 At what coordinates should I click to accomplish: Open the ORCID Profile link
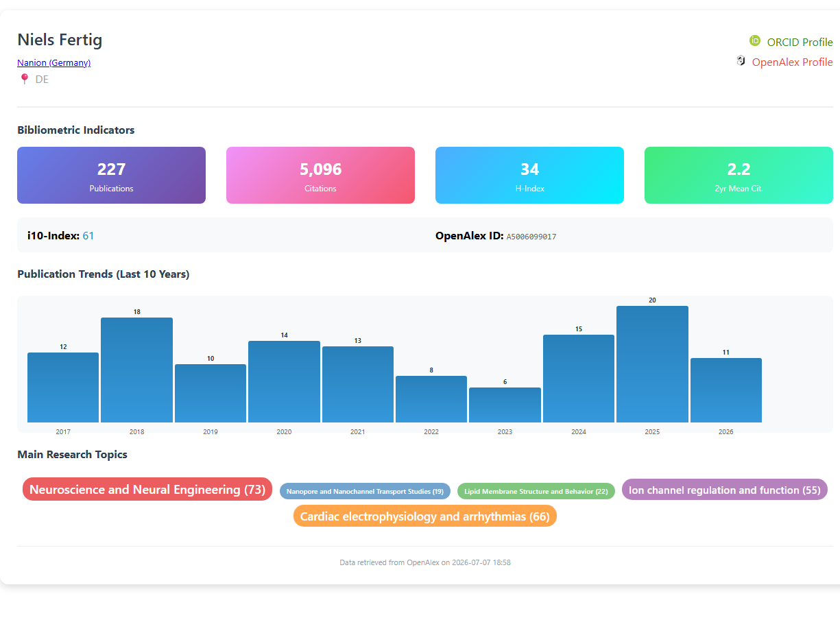click(x=800, y=42)
